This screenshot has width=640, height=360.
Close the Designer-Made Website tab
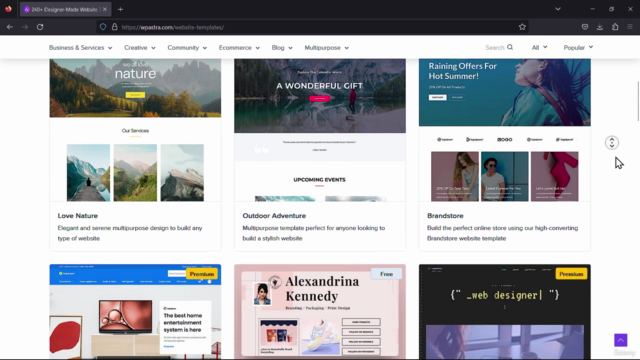click(x=104, y=9)
